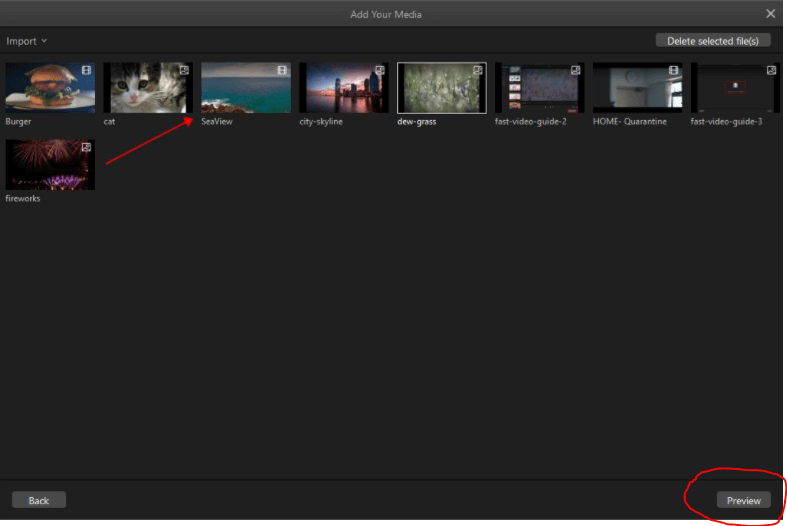Click the 'fast-video-guide-3' file name label
The image size is (787, 526).
pyautogui.click(x=726, y=121)
